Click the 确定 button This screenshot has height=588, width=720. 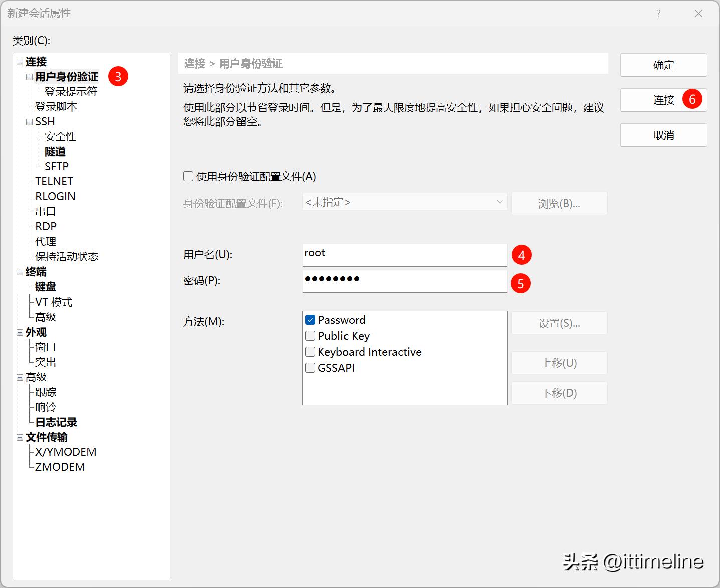[663, 65]
